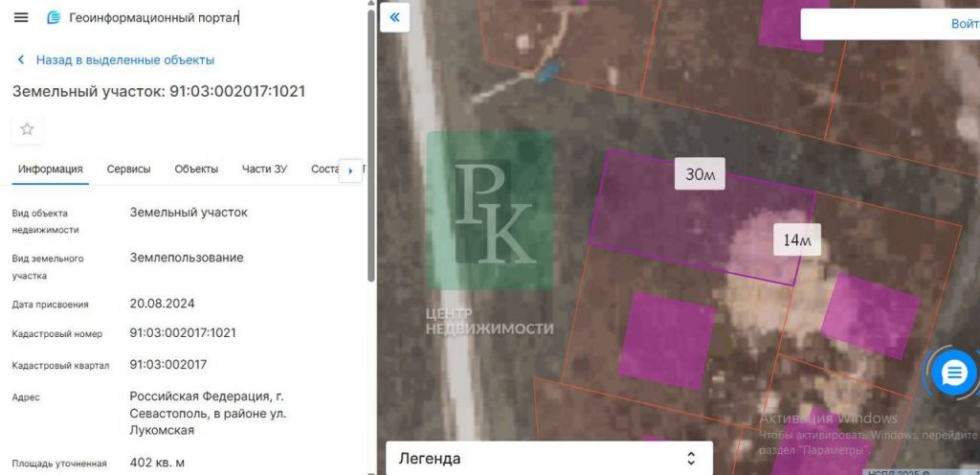Go back via Назад в выделенные объекты

click(116, 60)
